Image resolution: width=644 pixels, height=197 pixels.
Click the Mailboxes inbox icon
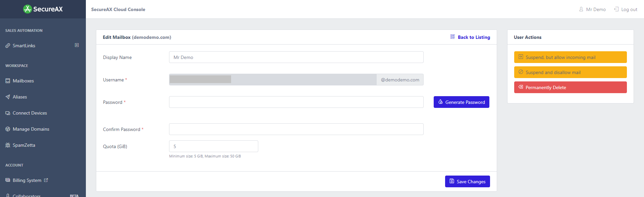click(x=8, y=81)
